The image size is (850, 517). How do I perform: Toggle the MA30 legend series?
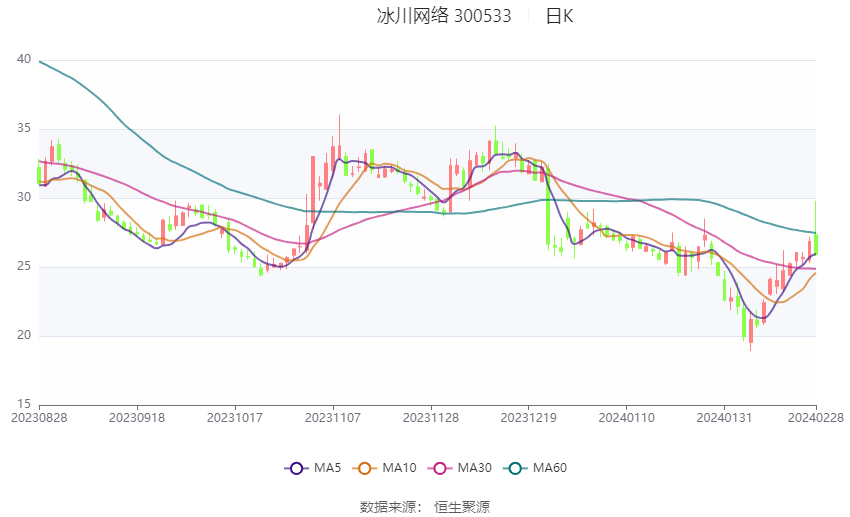click(460, 468)
